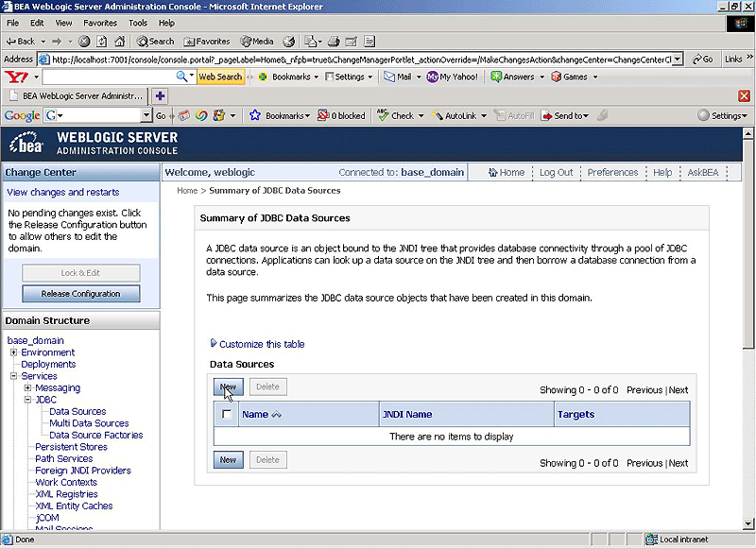
Task: Select Multi Data Sources tree item
Action: click(89, 423)
